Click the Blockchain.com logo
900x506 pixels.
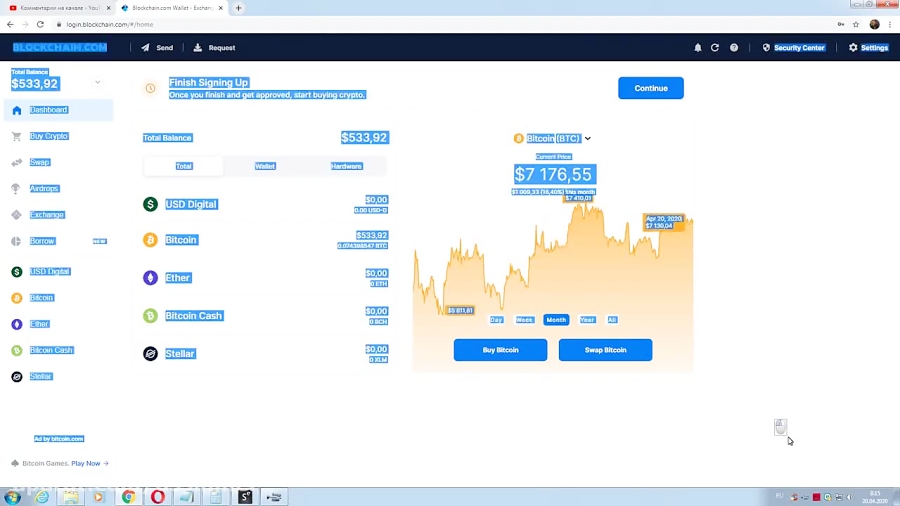click(60, 48)
